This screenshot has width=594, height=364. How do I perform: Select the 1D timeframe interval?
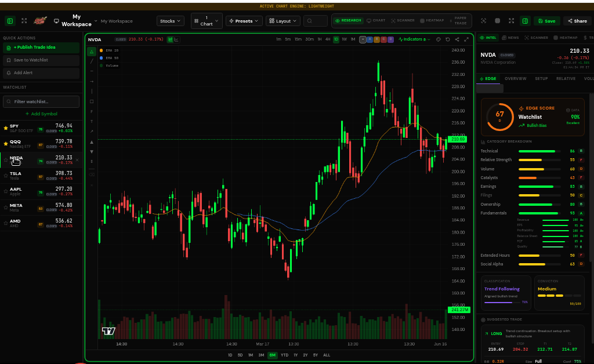coord(336,39)
